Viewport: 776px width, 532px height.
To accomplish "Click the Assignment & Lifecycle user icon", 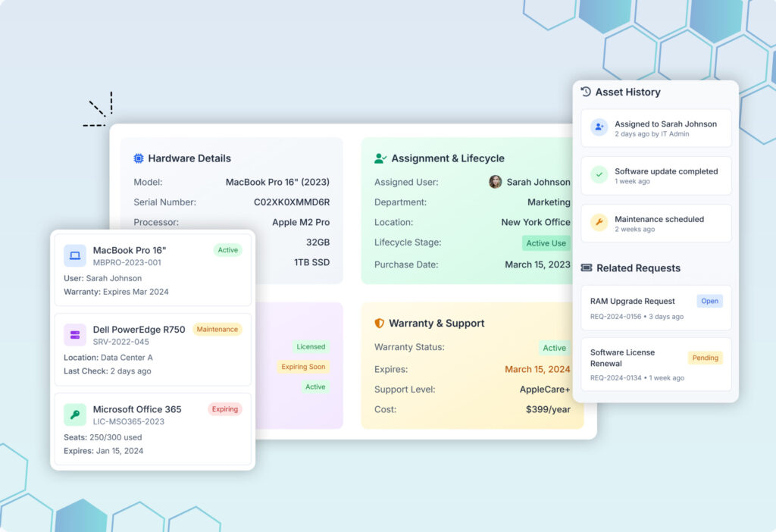I will click(x=380, y=158).
